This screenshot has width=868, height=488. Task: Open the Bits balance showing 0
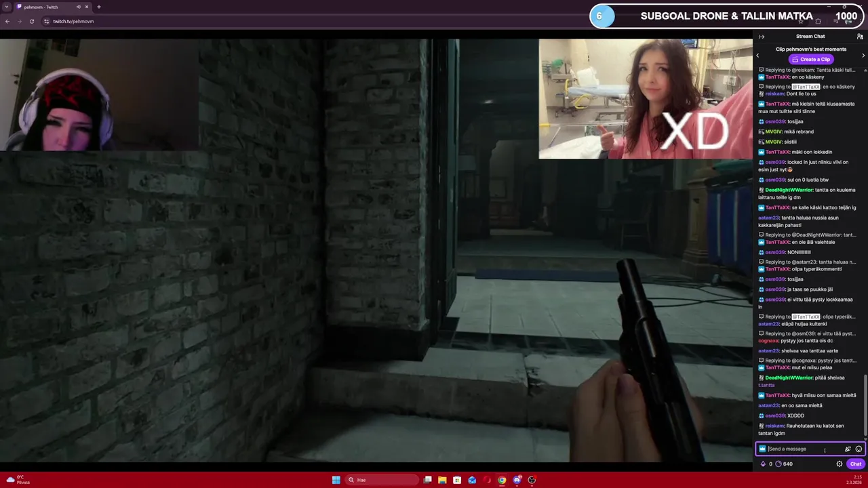click(x=766, y=464)
